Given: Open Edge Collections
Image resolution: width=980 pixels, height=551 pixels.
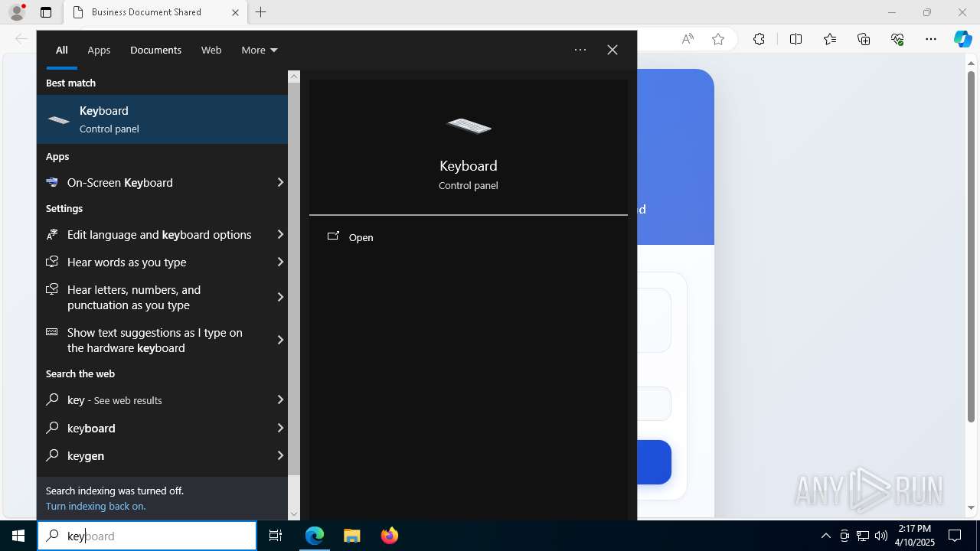Looking at the screenshot, I should point(864,39).
